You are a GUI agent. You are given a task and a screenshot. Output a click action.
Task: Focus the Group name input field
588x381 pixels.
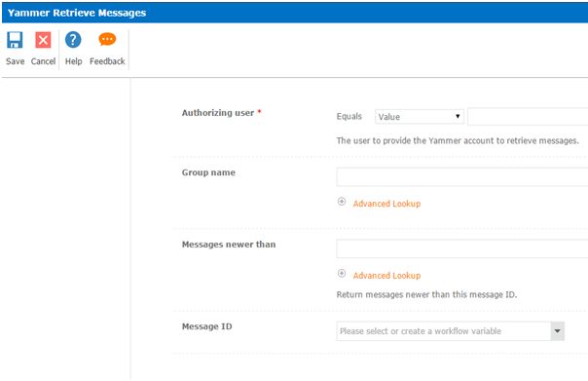coord(462,176)
